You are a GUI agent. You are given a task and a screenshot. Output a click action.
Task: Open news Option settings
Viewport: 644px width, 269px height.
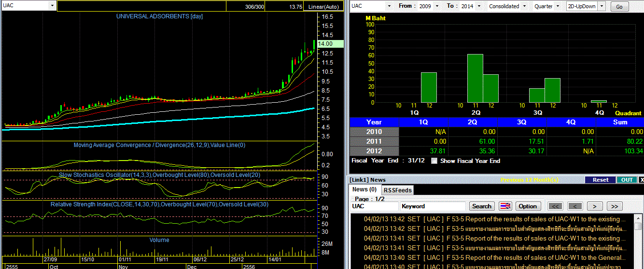[528, 206]
